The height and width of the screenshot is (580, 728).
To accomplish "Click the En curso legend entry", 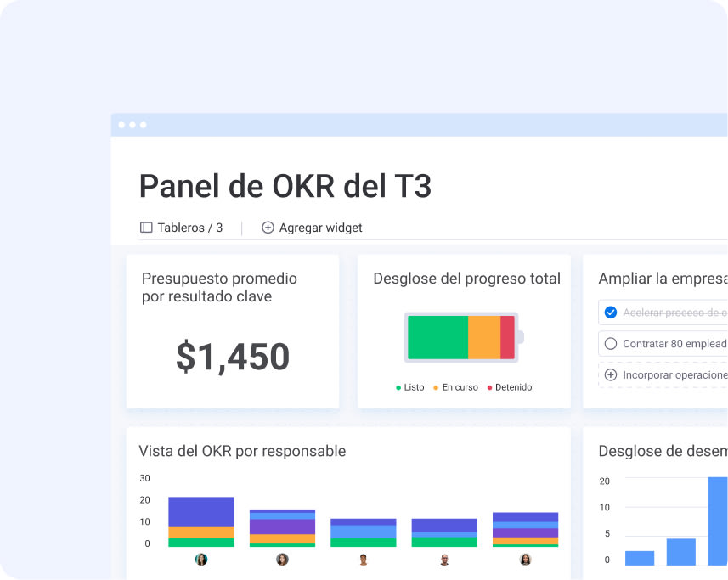I will coord(455,387).
